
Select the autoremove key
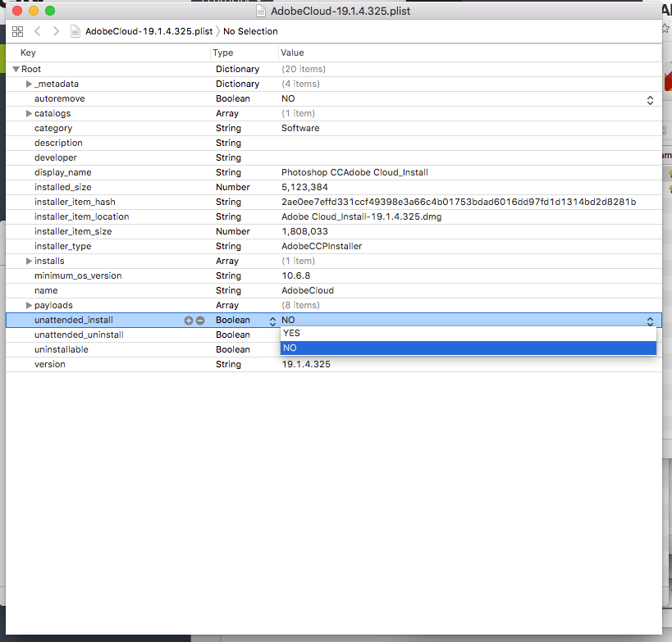click(x=60, y=98)
